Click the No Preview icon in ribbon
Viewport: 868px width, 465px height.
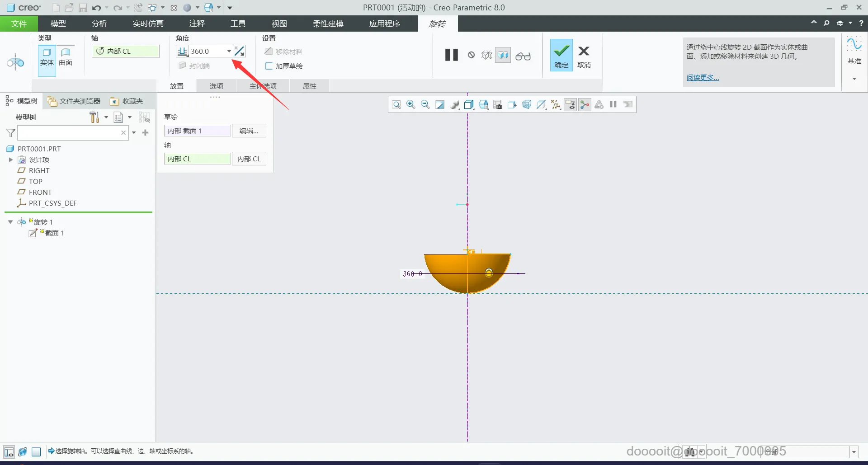pos(472,55)
